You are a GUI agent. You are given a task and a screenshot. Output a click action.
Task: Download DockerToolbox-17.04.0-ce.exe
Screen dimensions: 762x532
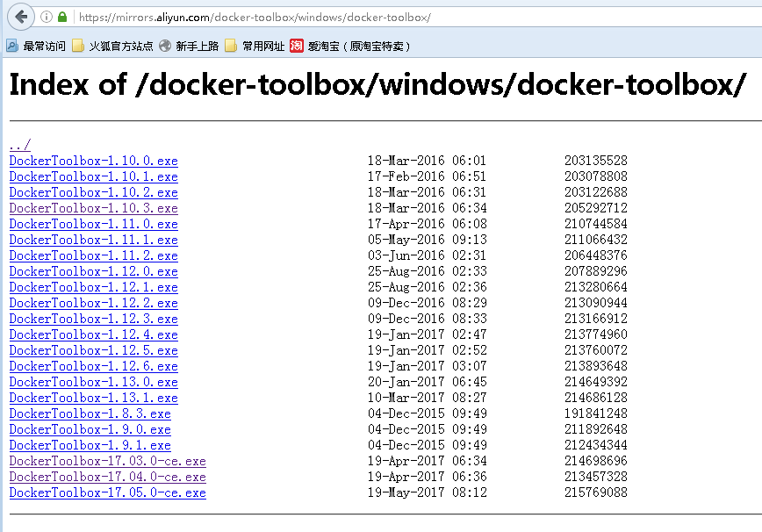pyautogui.click(x=108, y=477)
